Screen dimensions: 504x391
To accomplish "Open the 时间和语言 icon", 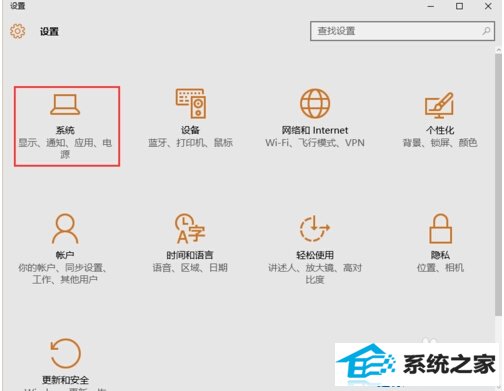I will 190,229.
